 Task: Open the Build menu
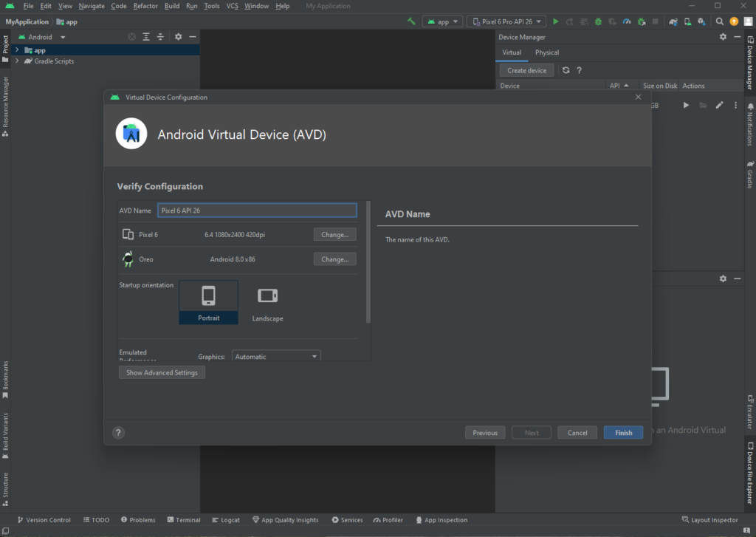[x=171, y=6]
